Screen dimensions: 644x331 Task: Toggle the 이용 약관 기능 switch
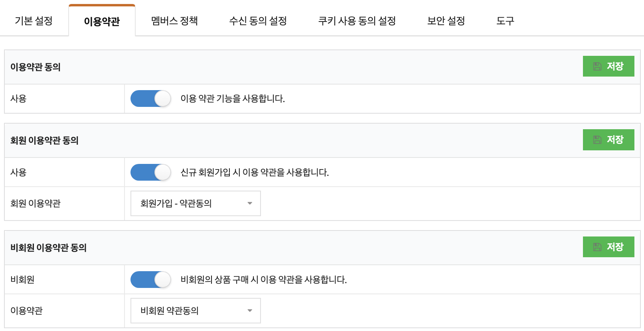coord(151,99)
